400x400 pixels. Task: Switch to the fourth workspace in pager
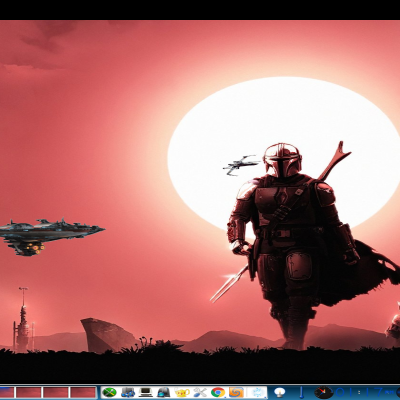click(83, 392)
